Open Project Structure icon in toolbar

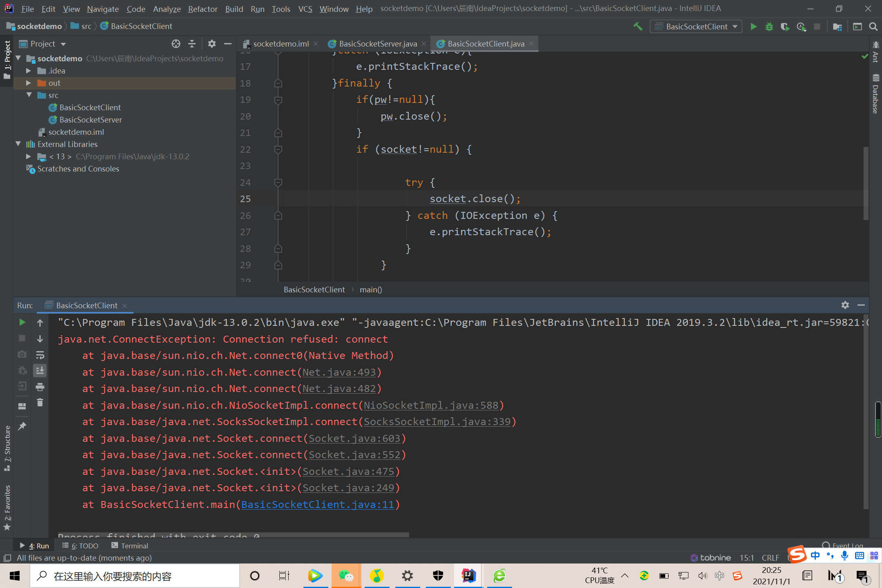click(x=837, y=27)
